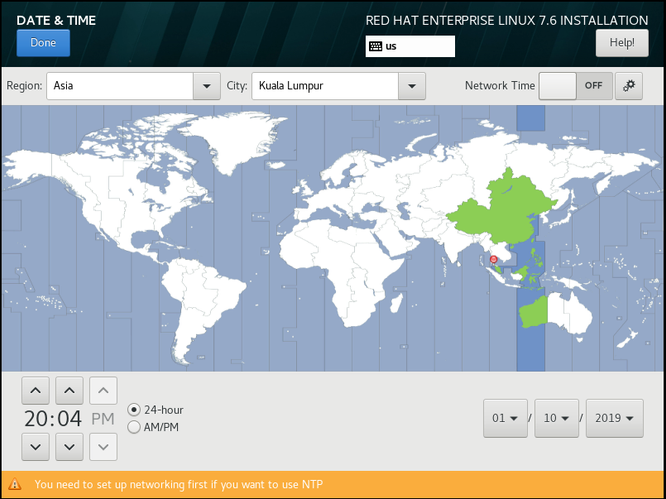Toggle the Network Time switch on

(576, 86)
